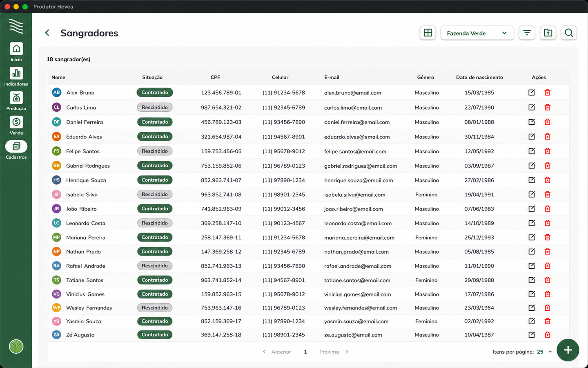Click the Situação column header
Screen dimensions: 588x368
(152, 77)
